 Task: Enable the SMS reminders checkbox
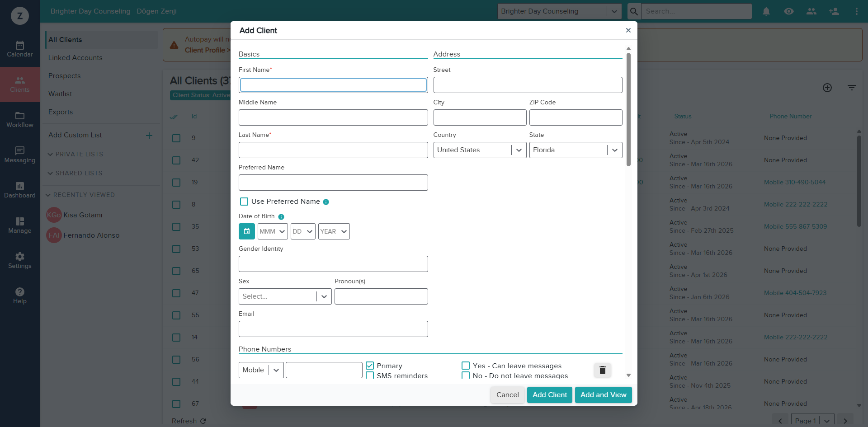(x=370, y=375)
